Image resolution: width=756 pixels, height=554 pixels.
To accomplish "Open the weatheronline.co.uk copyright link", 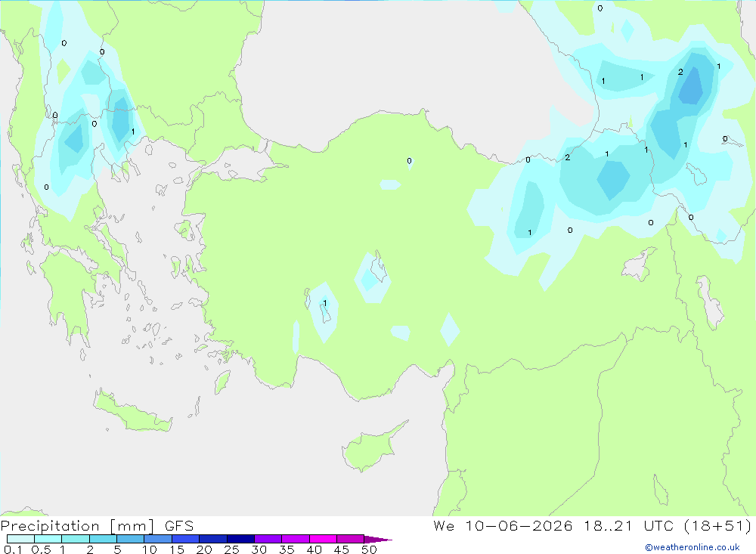I will (692, 547).
